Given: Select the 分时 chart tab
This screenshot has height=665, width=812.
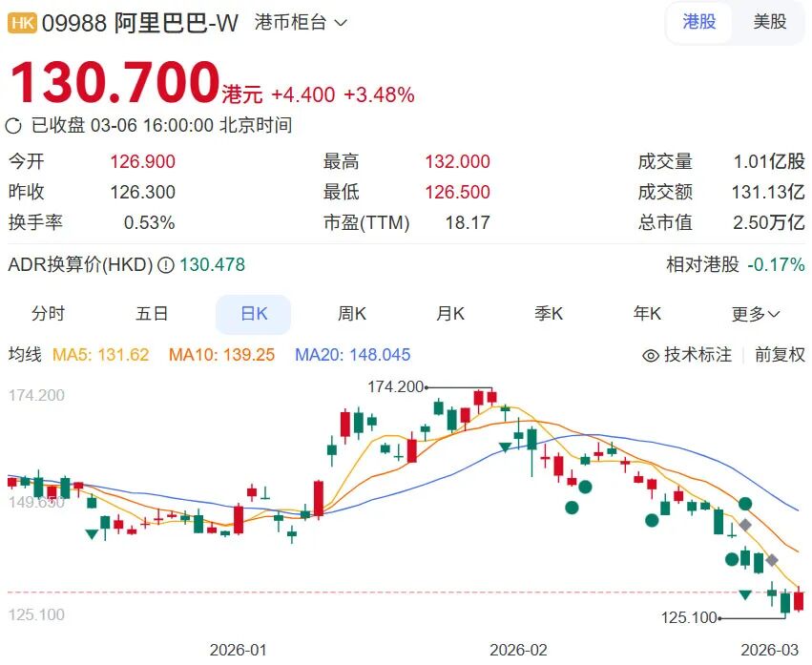Looking at the screenshot, I should pos(49,314).
